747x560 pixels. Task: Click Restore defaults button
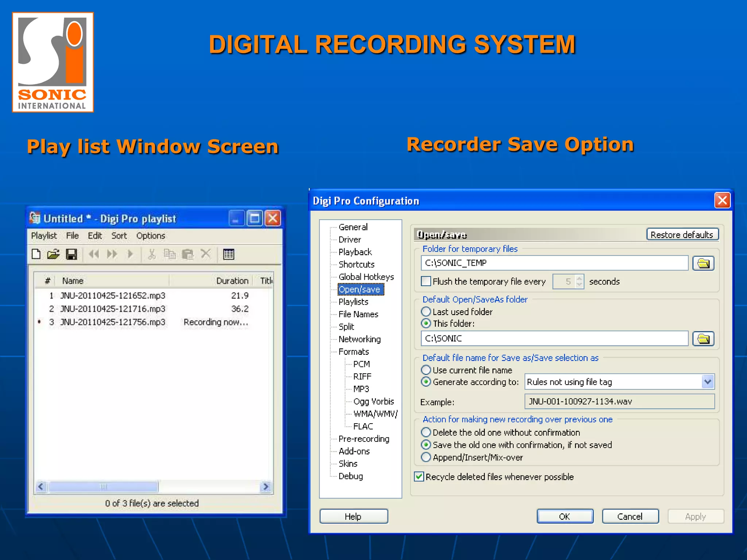pyautogui.click(x=682, y=234)
